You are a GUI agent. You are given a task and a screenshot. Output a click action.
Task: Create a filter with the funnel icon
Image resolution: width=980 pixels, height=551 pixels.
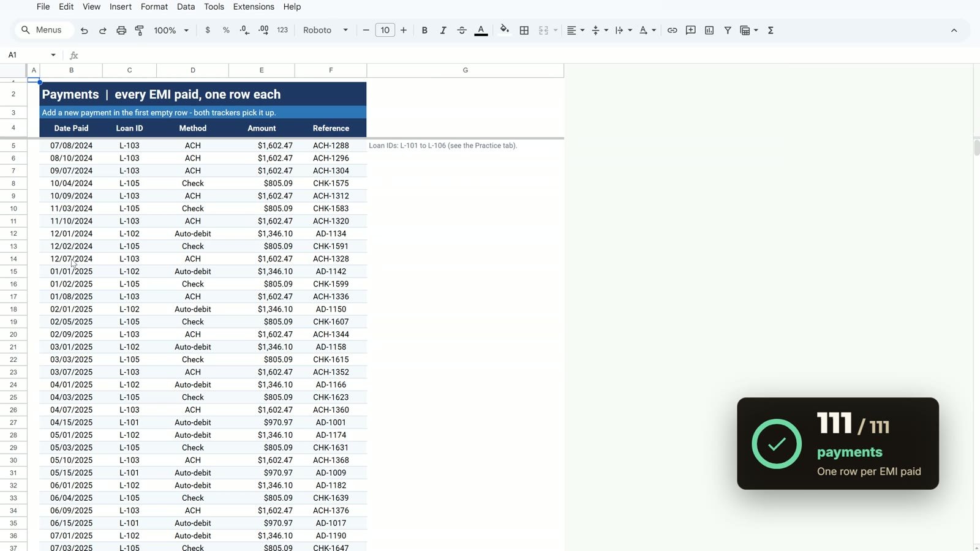click(728, 30)
